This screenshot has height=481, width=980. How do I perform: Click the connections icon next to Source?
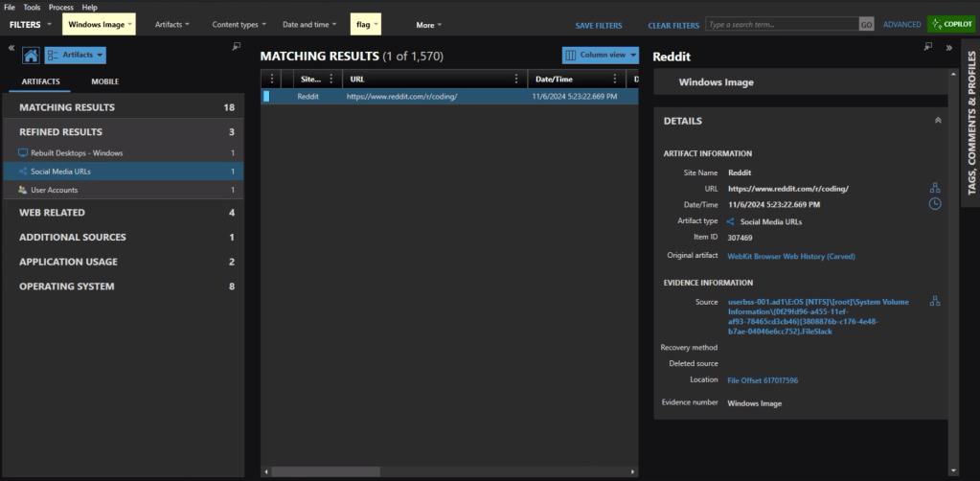[x=935, y=301]
